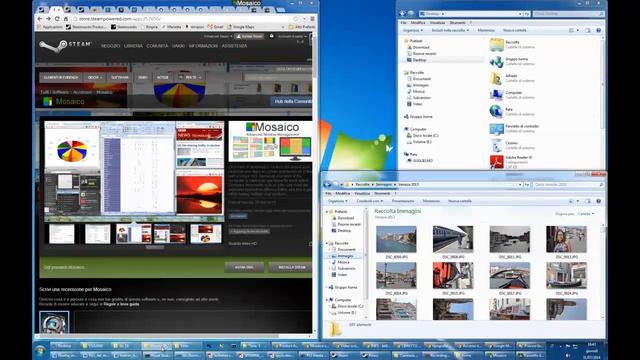Open the Google Maps bookmark
Screen dimensions: 640x360
[241, 27]
